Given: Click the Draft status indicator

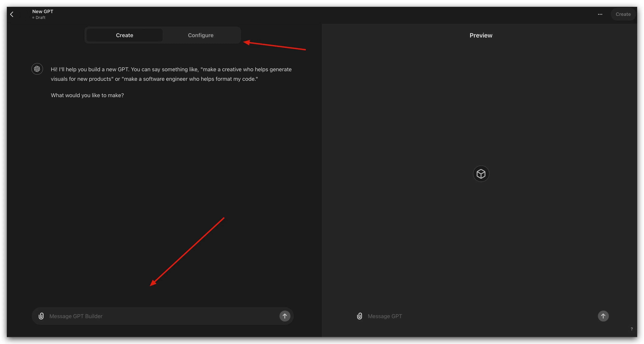Looking at the screenshot, I should [x=40, y=18].
